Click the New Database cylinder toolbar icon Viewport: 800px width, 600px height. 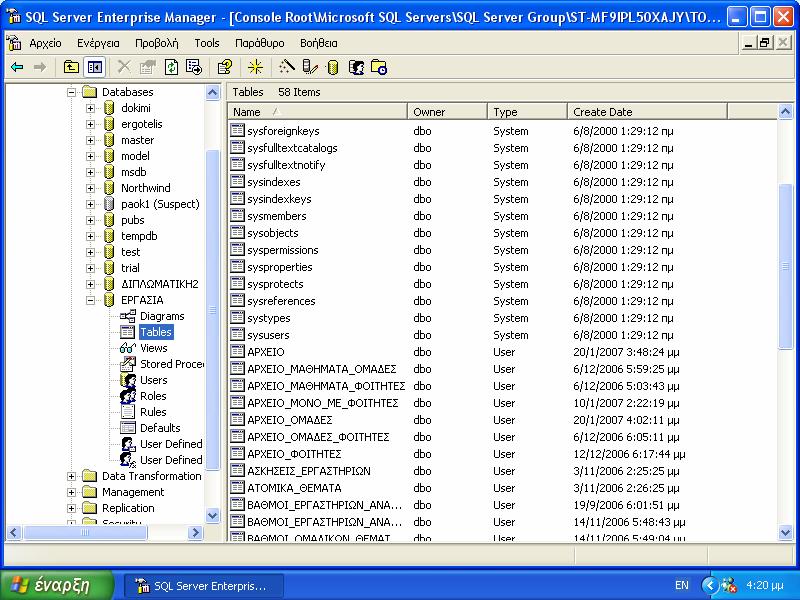tap(332, 67)
